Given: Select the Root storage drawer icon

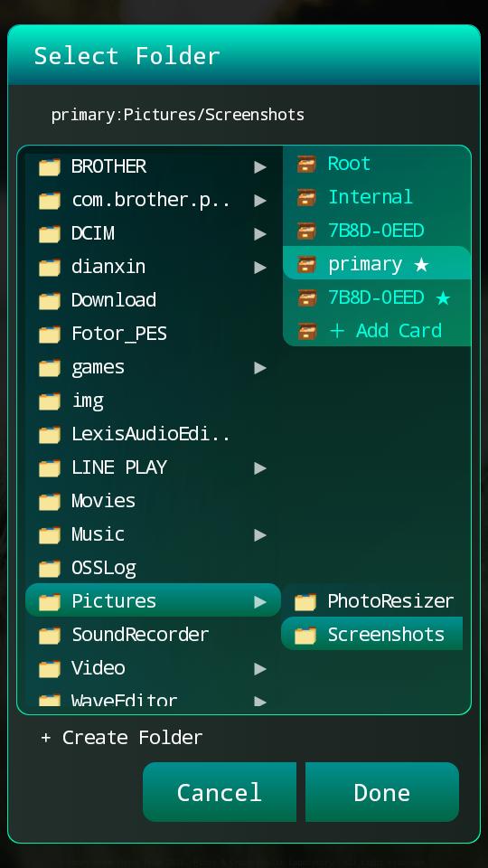Looking at the screenshot, I should coord(306,164).
